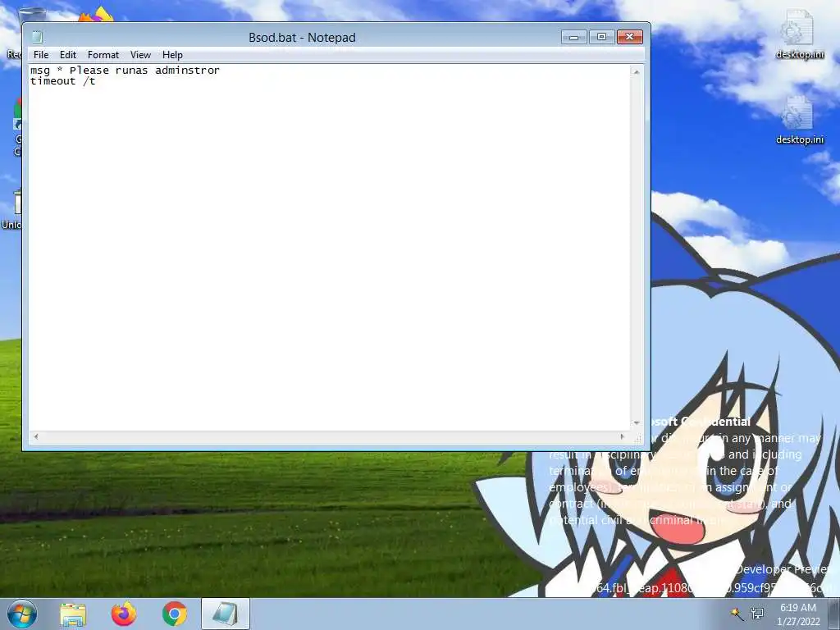Click the network tray icon
This screenshot has height=630, width=840.
click(x=757, y=614)
